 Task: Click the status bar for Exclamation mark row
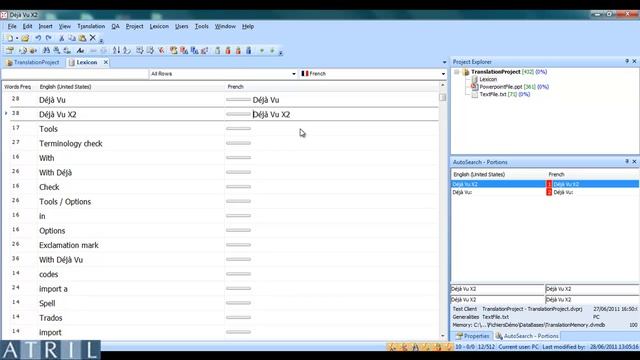click(x=238, y=245)
